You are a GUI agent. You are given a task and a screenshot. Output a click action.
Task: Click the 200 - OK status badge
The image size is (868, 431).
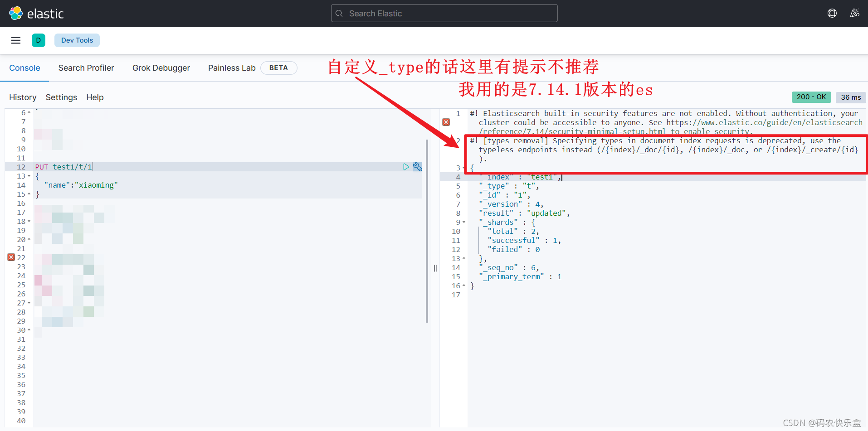(811, 97)
